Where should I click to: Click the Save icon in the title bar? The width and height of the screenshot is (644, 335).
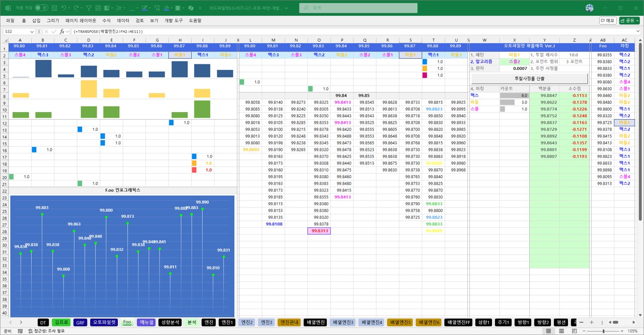point(54,8)
